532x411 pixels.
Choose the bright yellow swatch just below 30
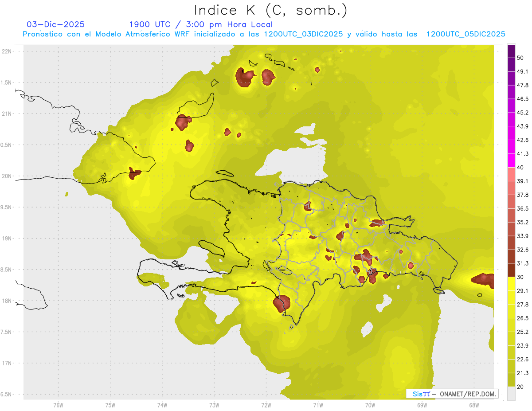(x=511, y=284)
